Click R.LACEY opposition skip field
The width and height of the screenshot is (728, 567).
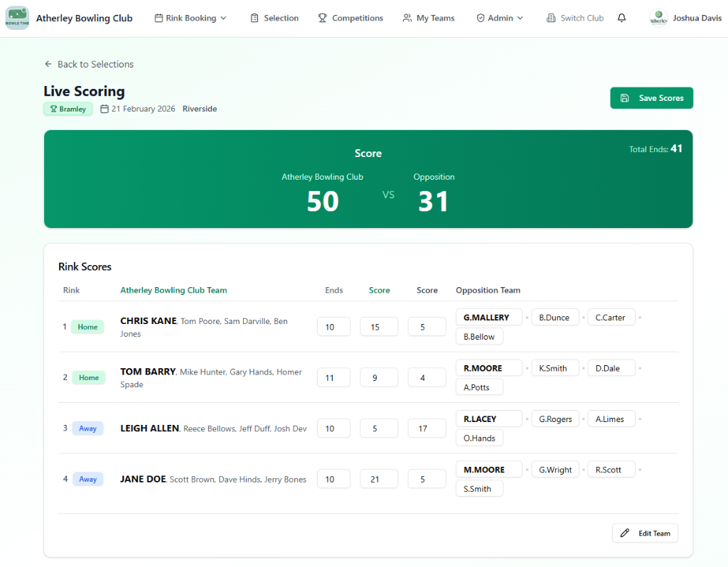[x=489, y=419]
